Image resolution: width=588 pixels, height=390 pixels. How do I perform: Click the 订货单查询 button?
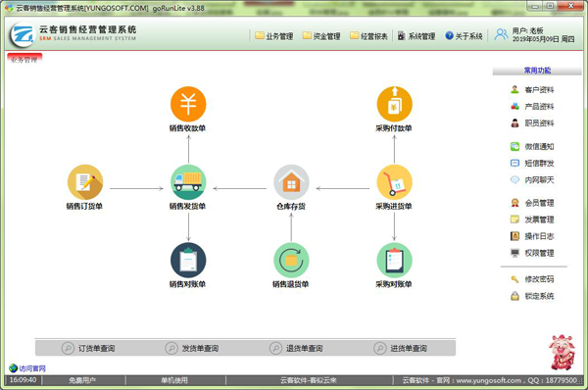pyautogui.click(x=88, y=349)
